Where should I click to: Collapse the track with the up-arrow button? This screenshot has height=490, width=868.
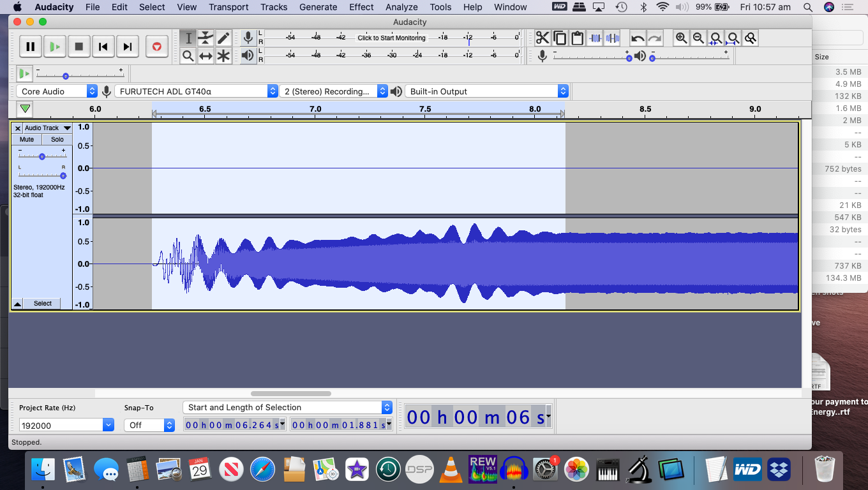point(17,304)
